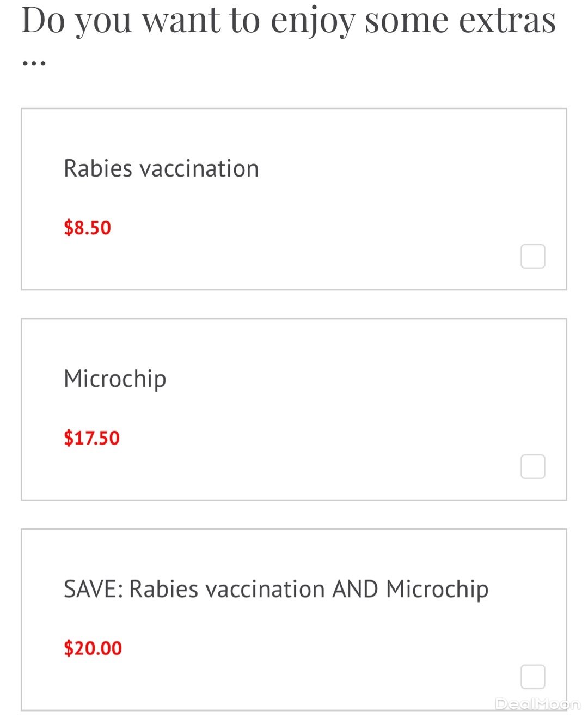Click the word 'some' in the heading
The width and height of the screenshot is (588, 717).
pyautogui.click(x=406, y=20)
